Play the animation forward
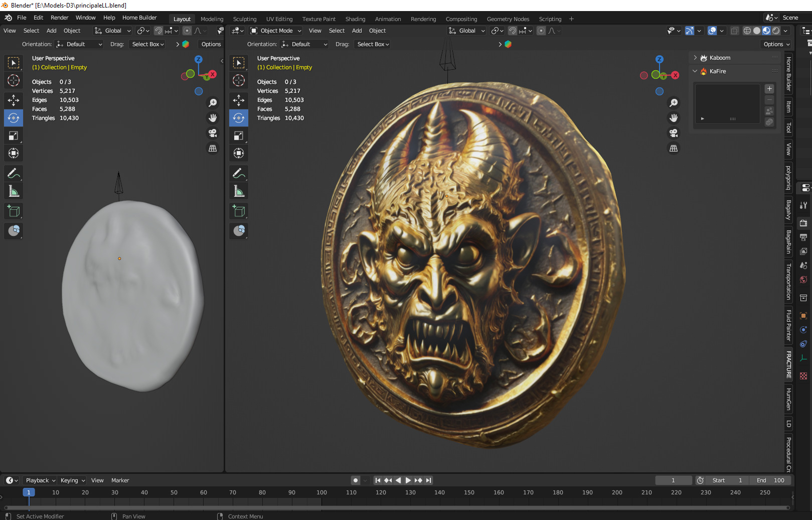Screen dimensions: 812x520 [408, 480]
